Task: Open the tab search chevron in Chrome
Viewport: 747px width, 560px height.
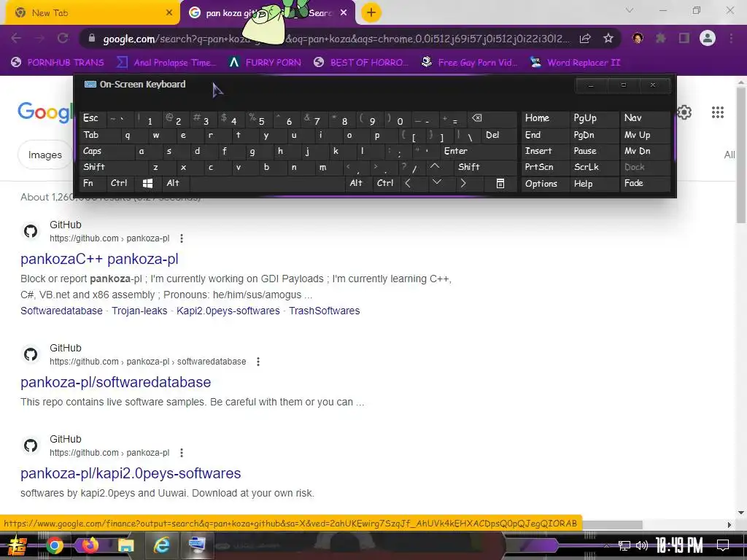Action: pos(630,10)
